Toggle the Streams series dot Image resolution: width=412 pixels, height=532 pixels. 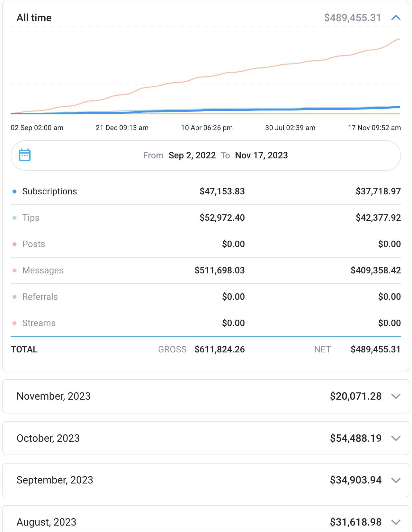pos(14,323)
